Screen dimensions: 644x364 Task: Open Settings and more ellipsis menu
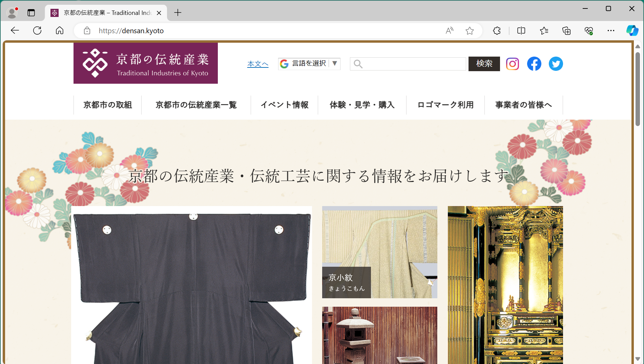coord(611,31)
